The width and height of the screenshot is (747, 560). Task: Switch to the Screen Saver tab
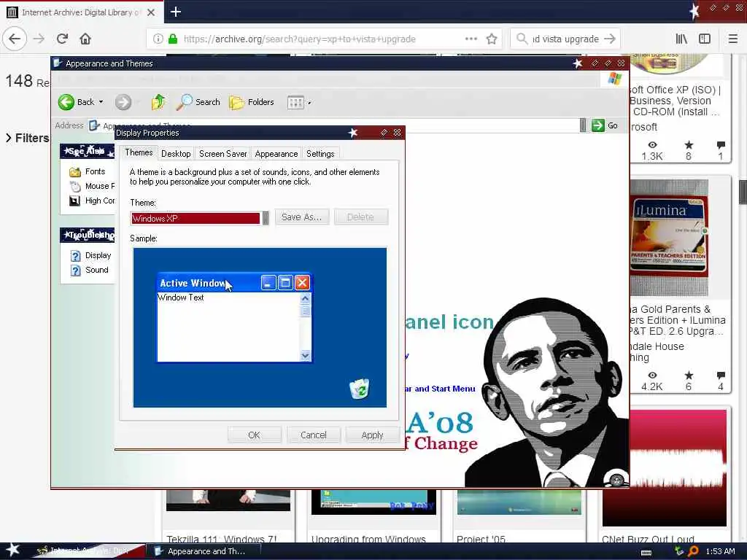click(223, 154)
